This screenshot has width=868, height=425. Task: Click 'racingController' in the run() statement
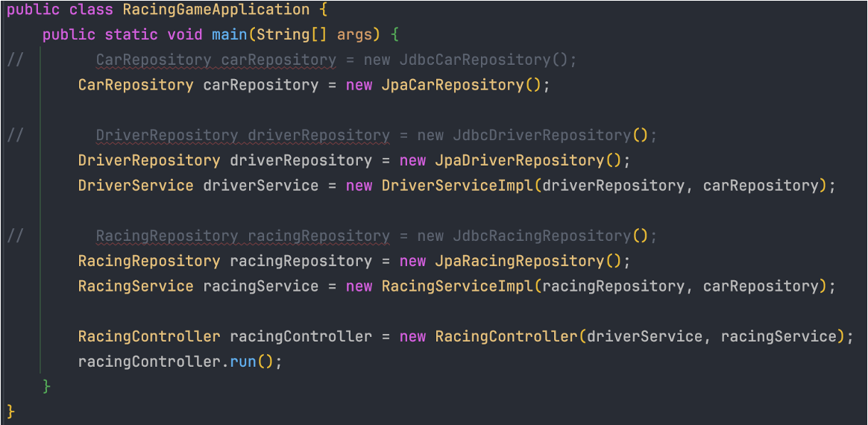(x=149, y=362)
